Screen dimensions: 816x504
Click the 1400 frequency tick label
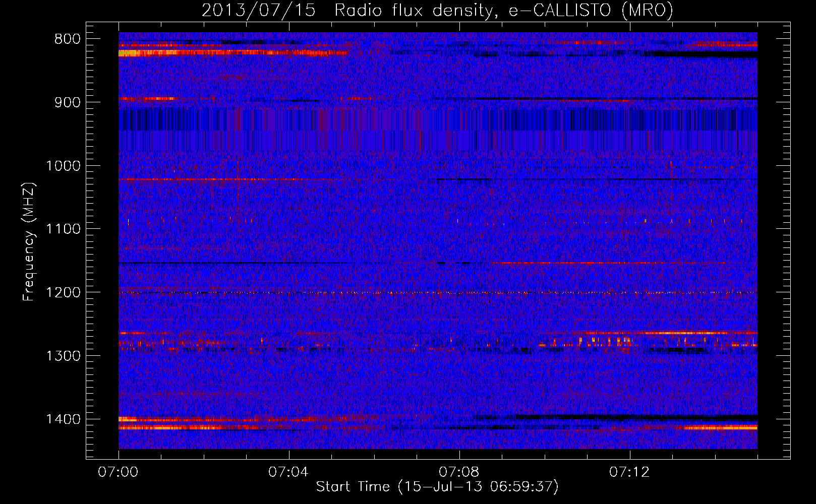(63, 419)
